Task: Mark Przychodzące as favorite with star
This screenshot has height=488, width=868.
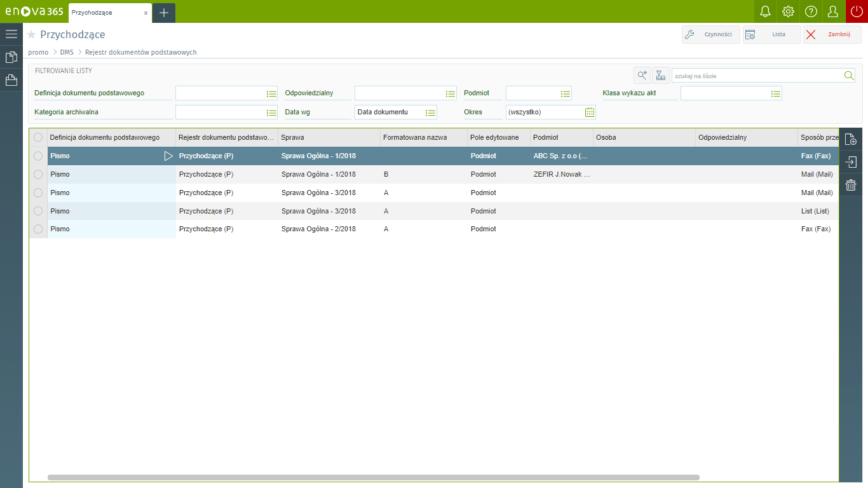Action: click(x=32, y=35)
